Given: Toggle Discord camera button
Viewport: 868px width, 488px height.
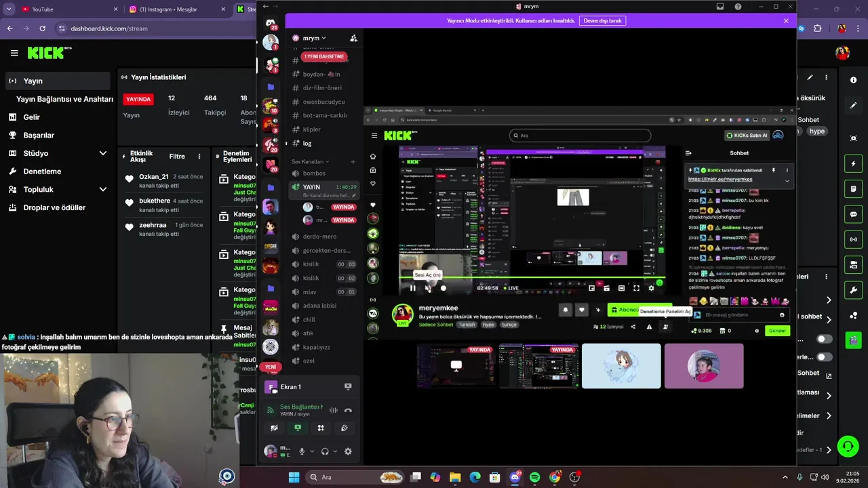Looking at the screenshot, I should tap(274, 428).
